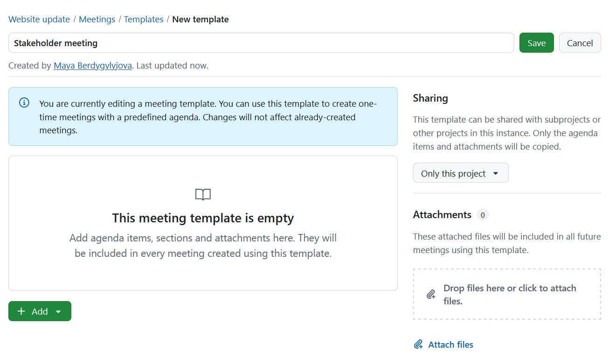Click the info circle icon in the blue banner
Image resolution: width=609 pixels, height=364 pixels.
coord(24,103)
